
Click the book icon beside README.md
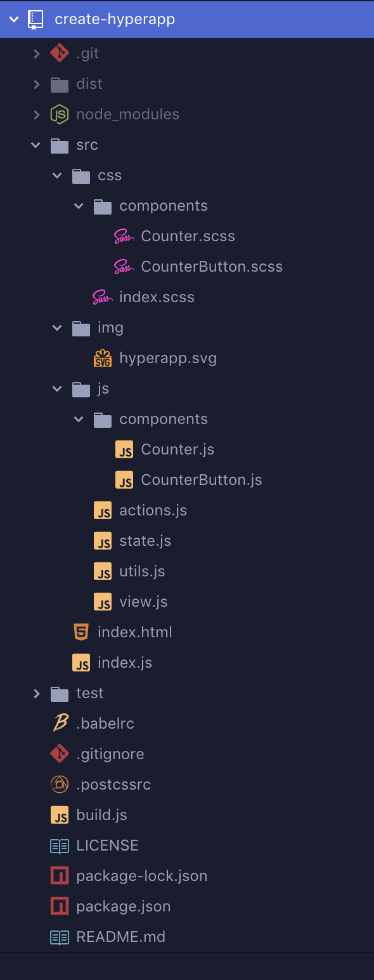coord(60,937)
